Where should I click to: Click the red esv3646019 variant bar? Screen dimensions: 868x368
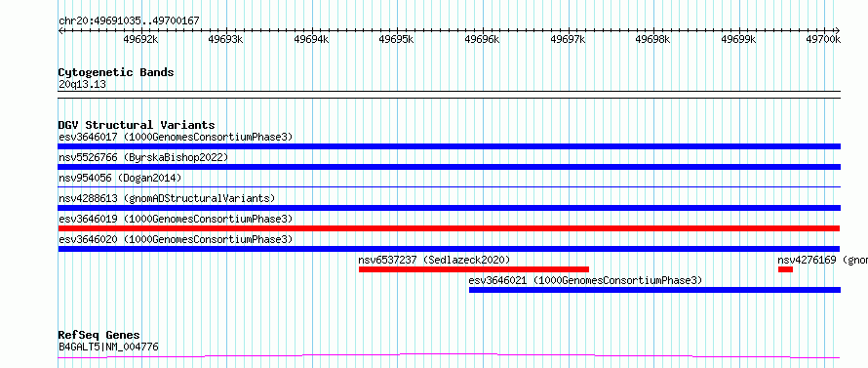(x=449, y=228)
